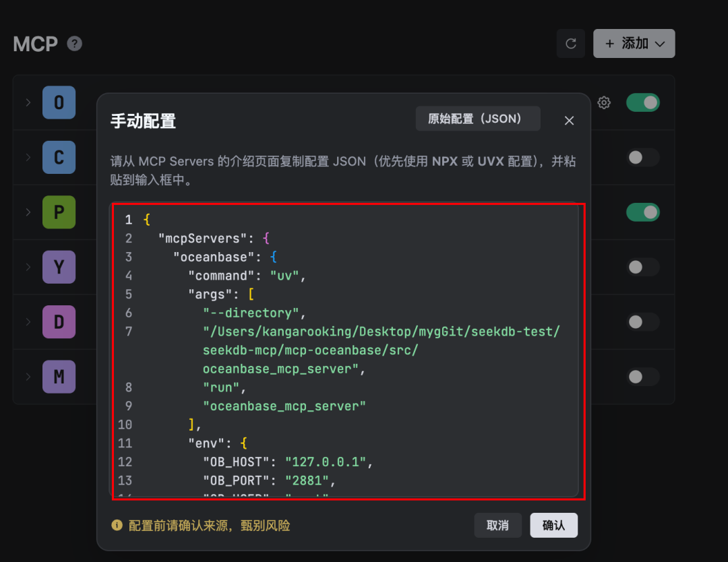Click the "command": "uv" line
The image size is (728, 562).
pos(247,276)
